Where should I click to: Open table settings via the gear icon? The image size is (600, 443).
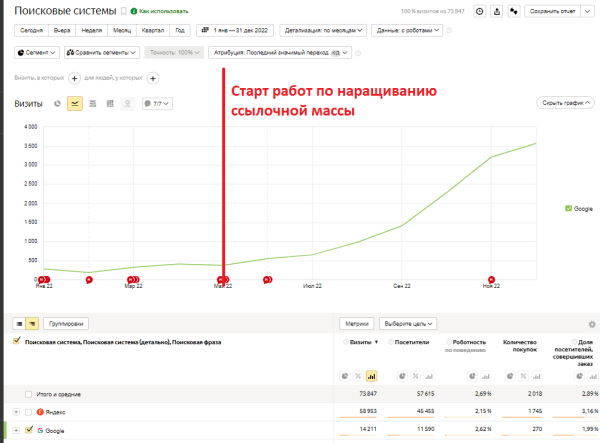click(593, 324)
